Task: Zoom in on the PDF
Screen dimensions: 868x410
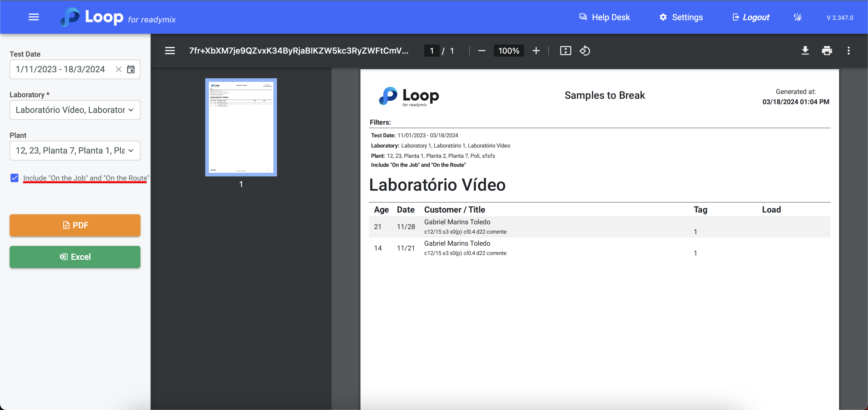Action: coord(536,51)
